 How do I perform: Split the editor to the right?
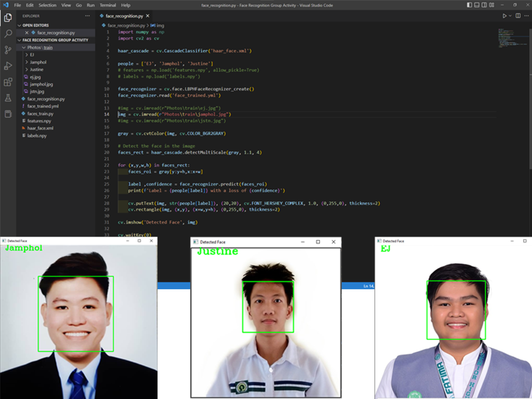click(x=518, y=16)
